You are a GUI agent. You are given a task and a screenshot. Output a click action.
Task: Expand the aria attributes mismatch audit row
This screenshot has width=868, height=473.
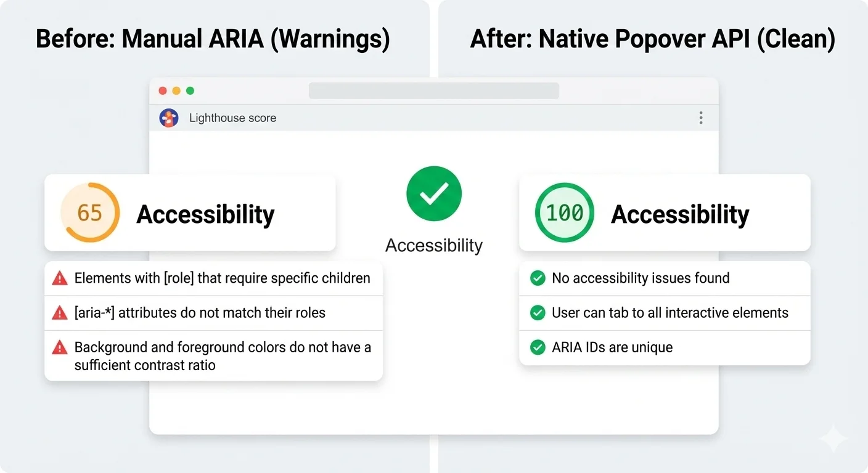[200, 313]
